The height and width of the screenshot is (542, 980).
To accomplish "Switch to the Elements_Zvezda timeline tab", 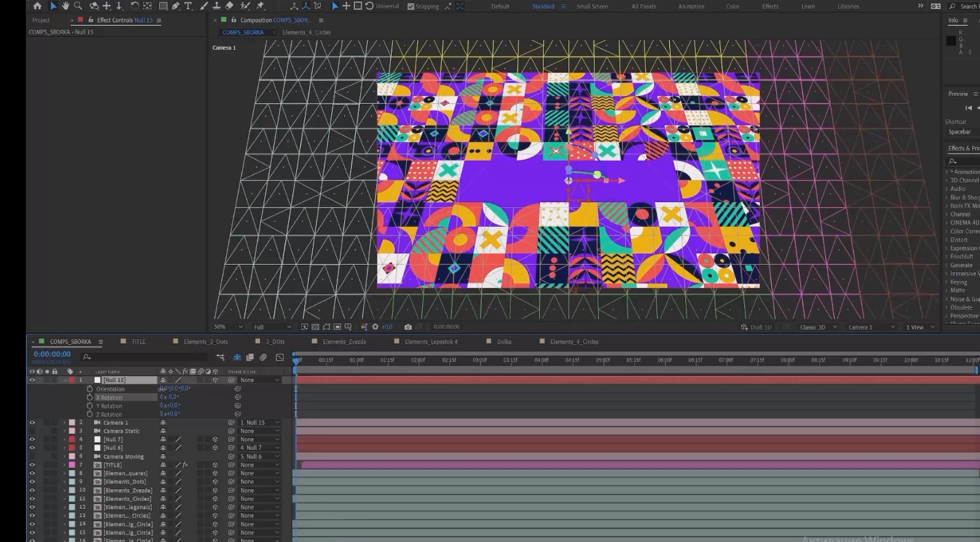I will (344, 342).
